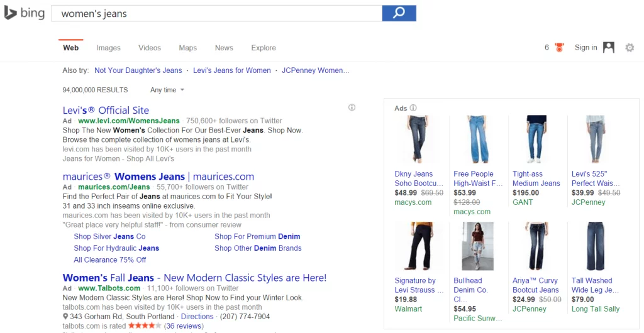The width and height of the screenshot is (644, 333).
Task: Open Bullhead Denim Co. ad link
Action: pos(470,290)
